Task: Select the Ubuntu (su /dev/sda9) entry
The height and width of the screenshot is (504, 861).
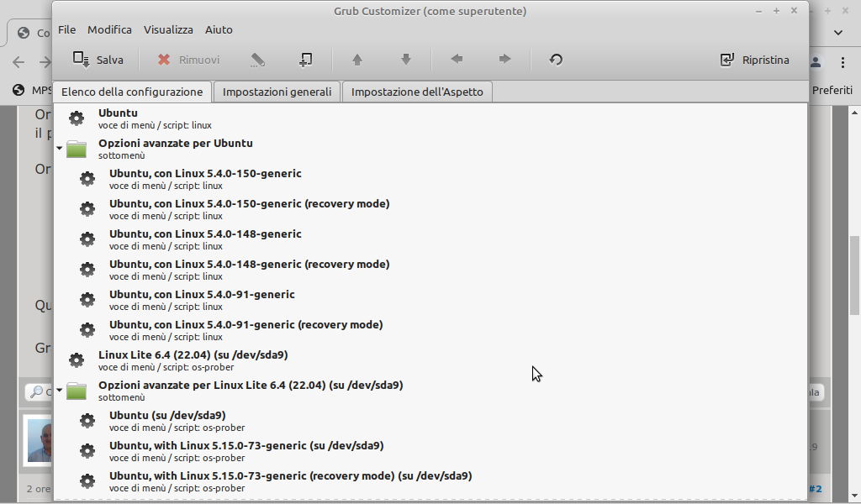Action: [430, 421]
